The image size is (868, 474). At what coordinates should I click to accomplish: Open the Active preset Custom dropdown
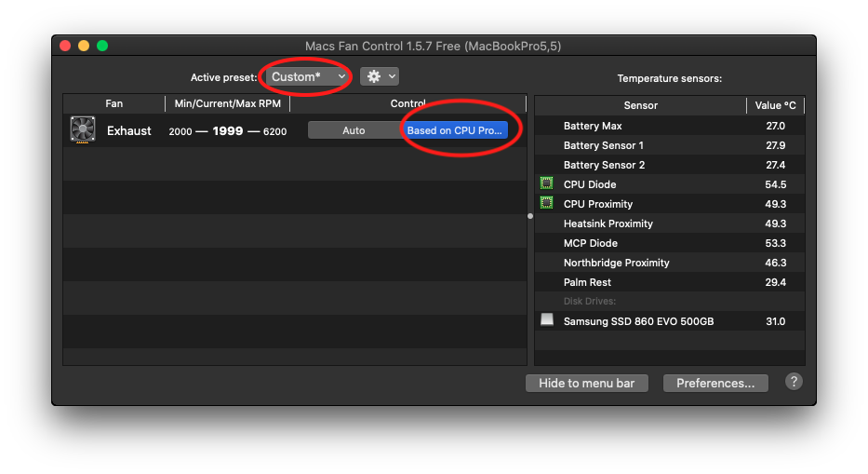[x=308, y=76]
